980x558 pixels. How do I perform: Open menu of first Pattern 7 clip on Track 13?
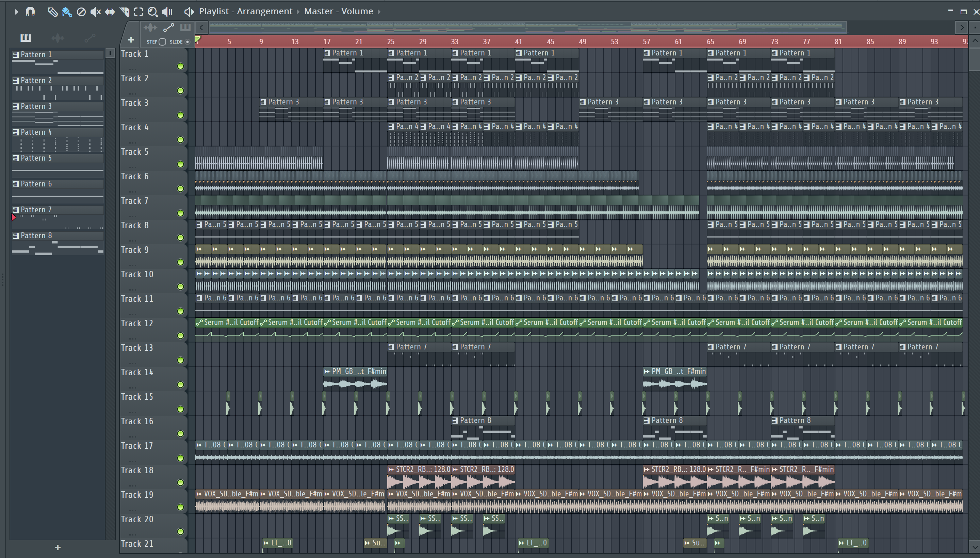[391, 347]
